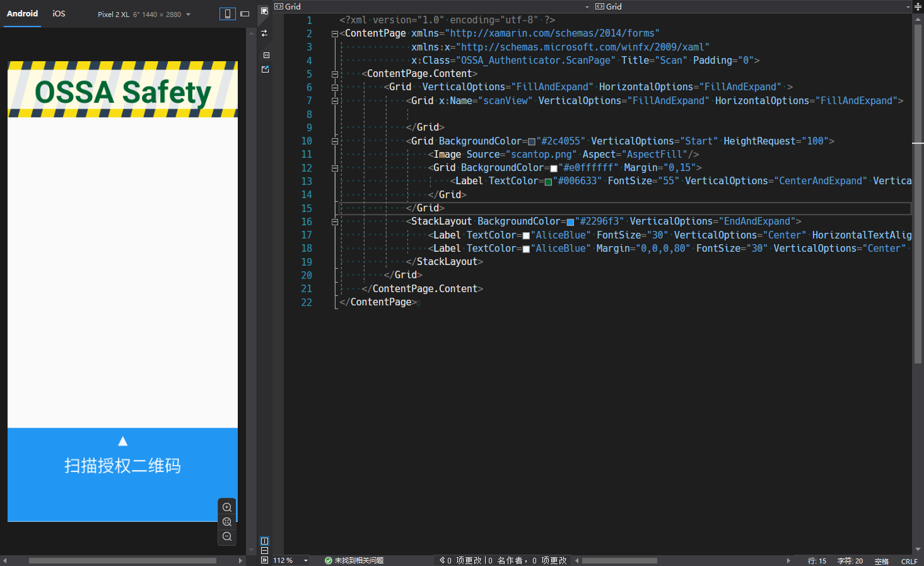The image size is (924, 566).
Task: Collapse the ContentPage element on line 2
Action: pyautogui.click(x=335, y=34)
